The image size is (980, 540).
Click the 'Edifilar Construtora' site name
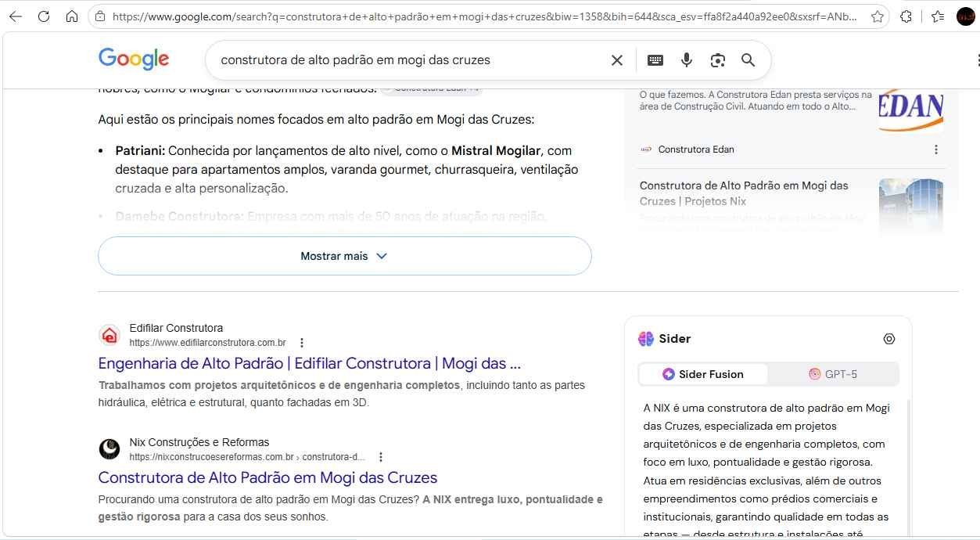click(176, 328)
